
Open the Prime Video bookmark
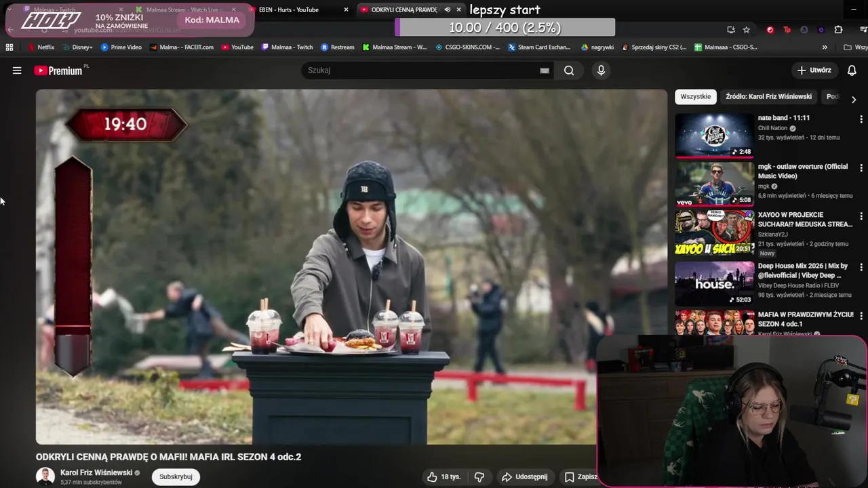click(x=121, y=47)
